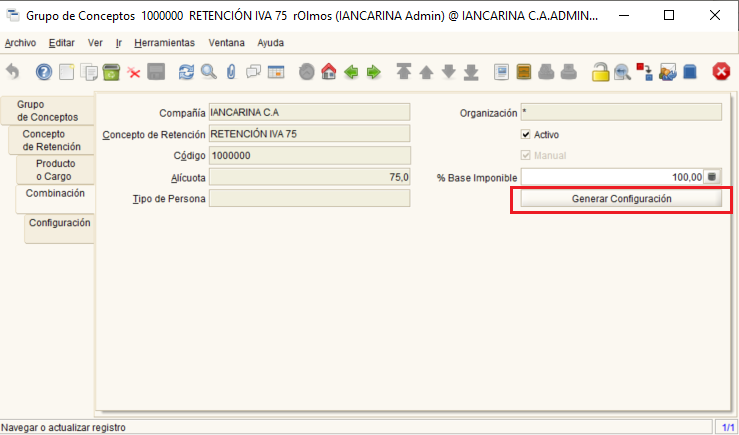Screen dimensions: 739x435
Task: Go to detail record with green right arrow
Action: tap(374, 72)
